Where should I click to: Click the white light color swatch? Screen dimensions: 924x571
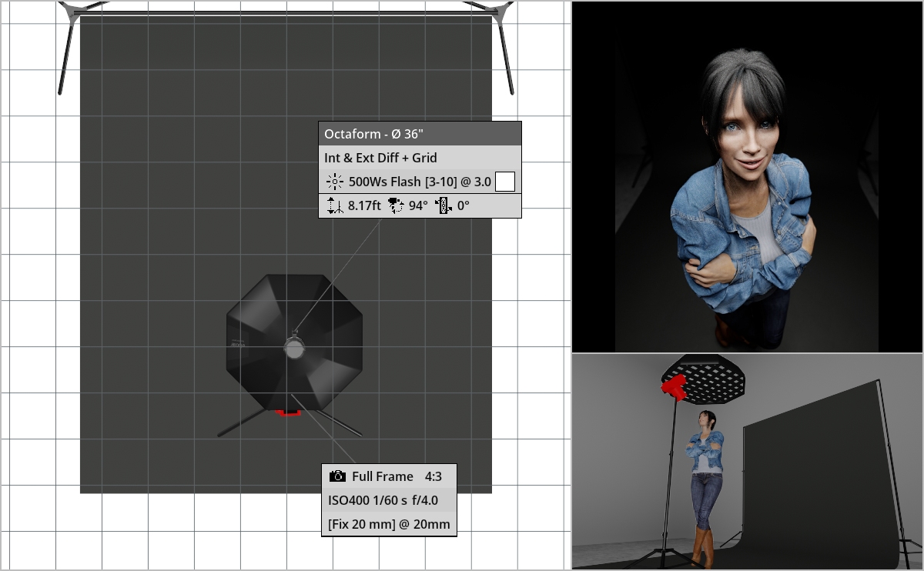click(504, 182)
